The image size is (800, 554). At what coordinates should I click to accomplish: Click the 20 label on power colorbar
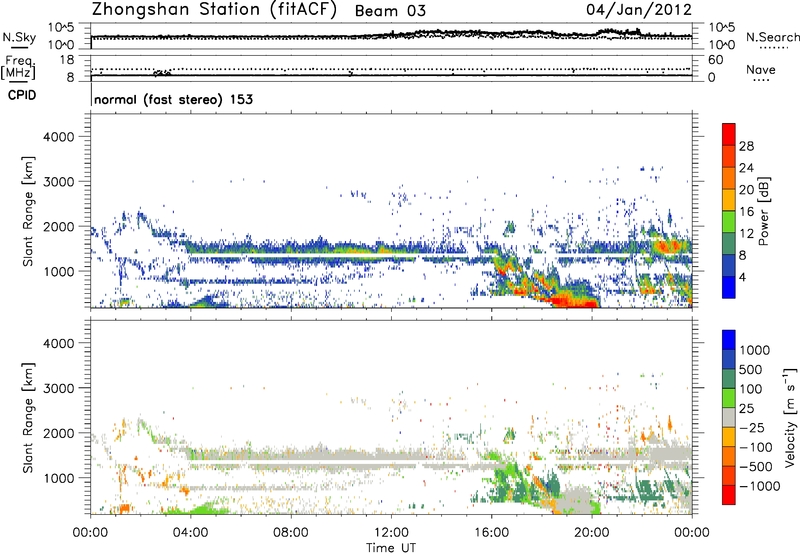[746, 190]
